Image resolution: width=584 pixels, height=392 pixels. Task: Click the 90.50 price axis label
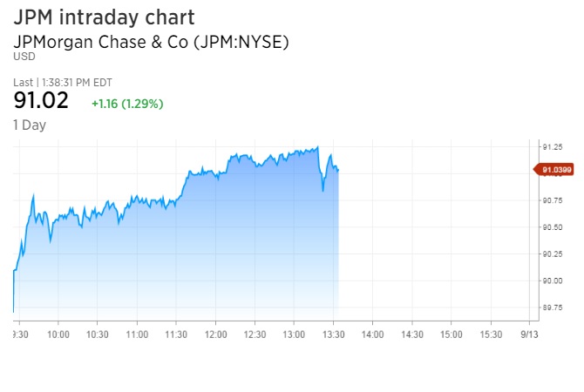[x=552, y=226]
